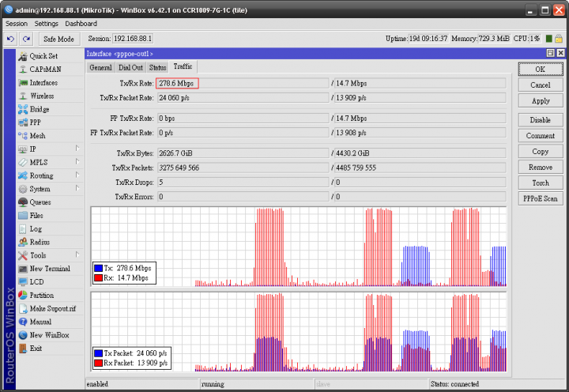Expand the Routing submenu arrow
The image size is (569, 392).
77,175
